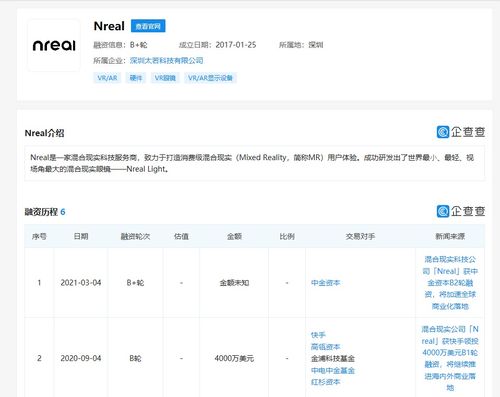Click the 2021-03-04 date cell
This screenshot has height=397, width=500.
click(x=81, y=283)
